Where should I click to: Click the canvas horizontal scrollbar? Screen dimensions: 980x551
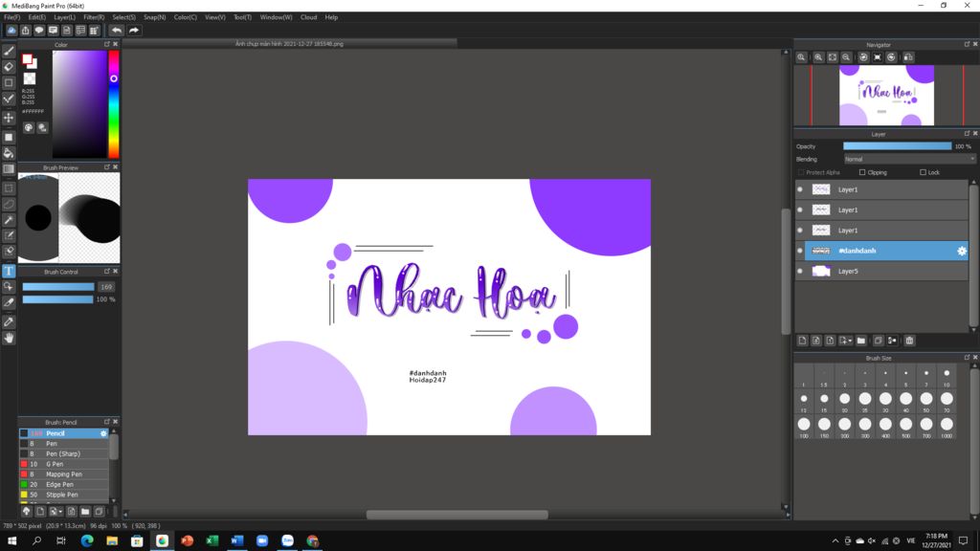click(x=457, y=515)
